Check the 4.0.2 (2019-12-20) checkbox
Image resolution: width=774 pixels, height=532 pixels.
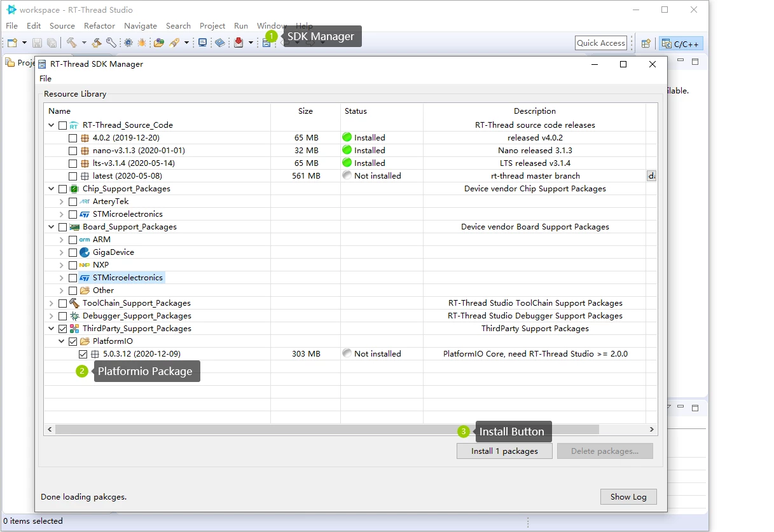tap(73, 138)
